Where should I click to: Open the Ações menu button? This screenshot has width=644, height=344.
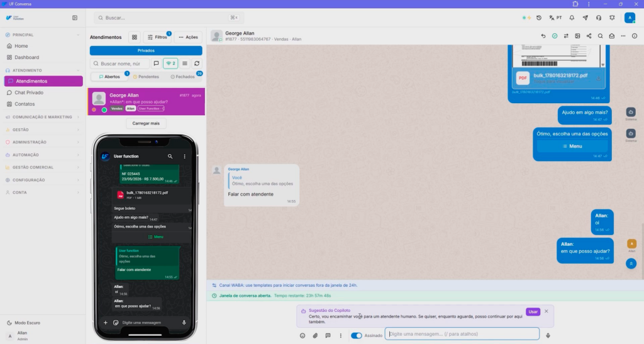click(x=188, y=37)
